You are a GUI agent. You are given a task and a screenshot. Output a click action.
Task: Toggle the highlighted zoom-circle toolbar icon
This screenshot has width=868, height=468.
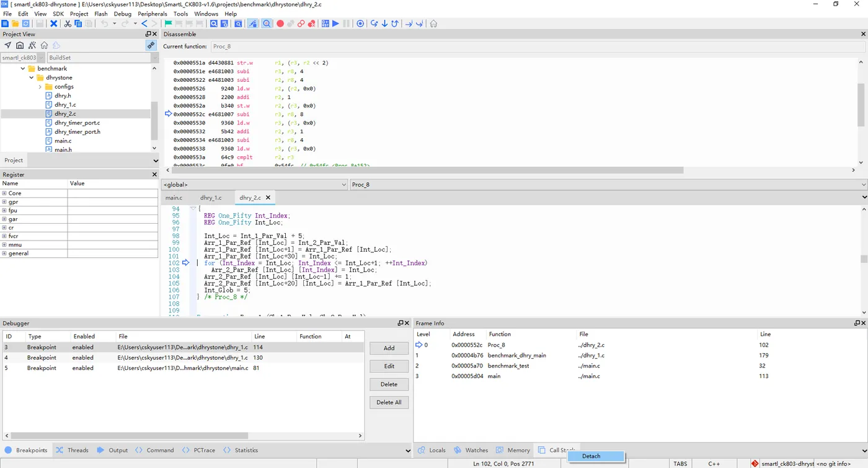pyautogui.click(x=266, y=24)
